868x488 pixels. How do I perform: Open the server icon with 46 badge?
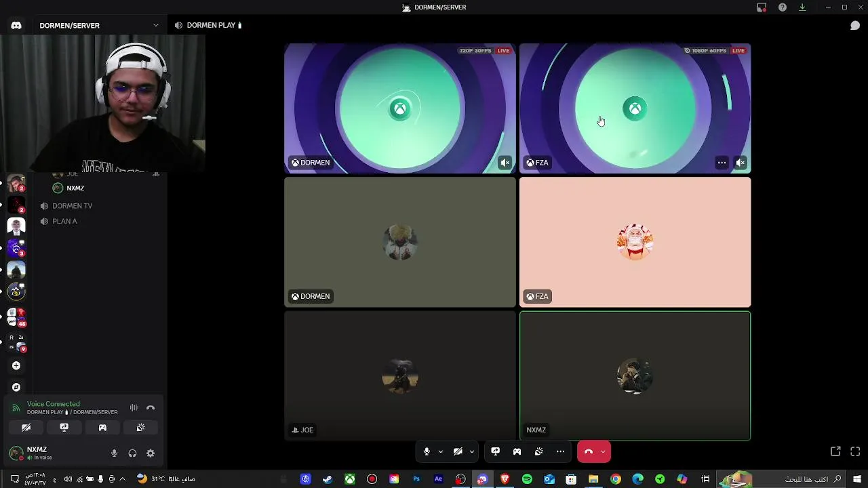click(x=16, y=317)
